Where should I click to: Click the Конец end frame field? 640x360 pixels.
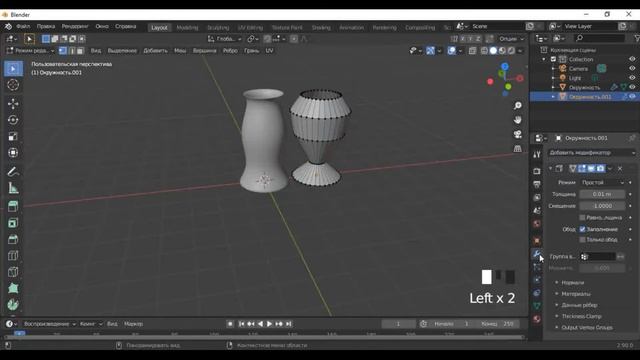click(497, 324)
